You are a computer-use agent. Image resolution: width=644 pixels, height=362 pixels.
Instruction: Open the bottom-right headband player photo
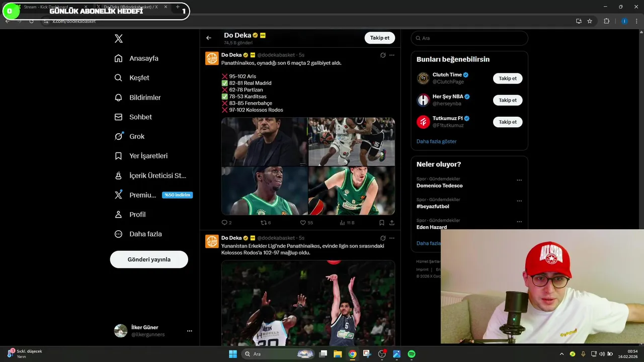pyautogui.click(x=352, y=191)
